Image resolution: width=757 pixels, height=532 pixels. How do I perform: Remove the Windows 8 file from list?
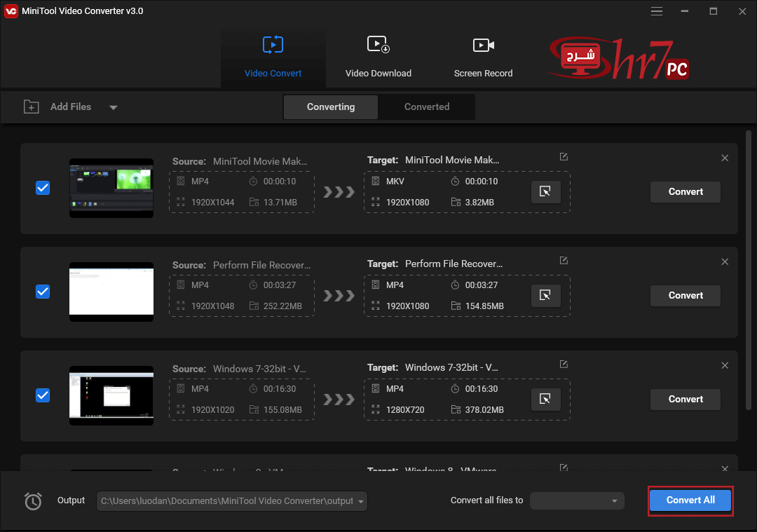pos(725,468)
